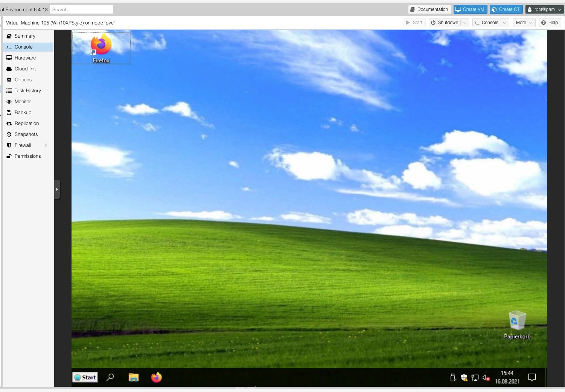Click the Options gear icon
Screen dimensions: 565x392
pyautogui.click(x=9, y=80)
